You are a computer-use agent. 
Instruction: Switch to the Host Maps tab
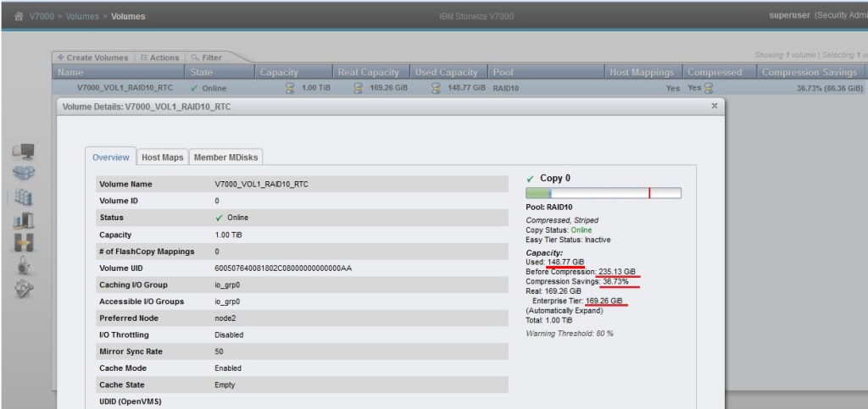162,158
